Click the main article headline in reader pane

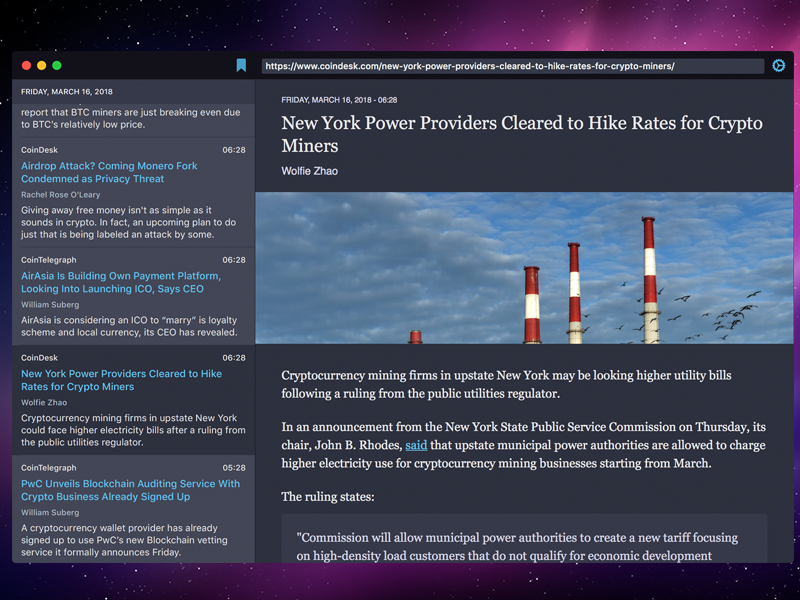(521, 134)
